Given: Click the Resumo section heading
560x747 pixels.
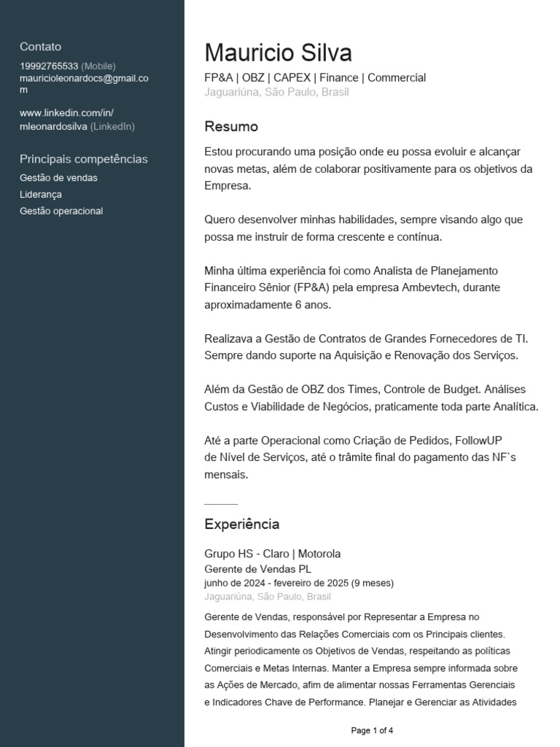Looking at the screenshot, I should click(231, 127).
